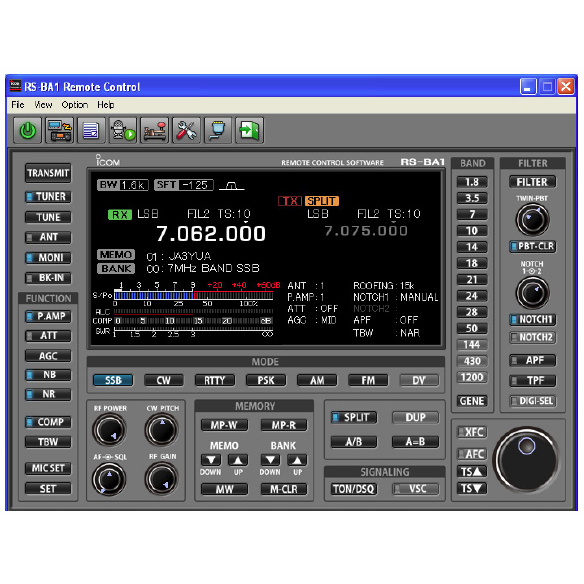
Task: Toggle the NOTCH1 filter
Action: tap(533, 319)
